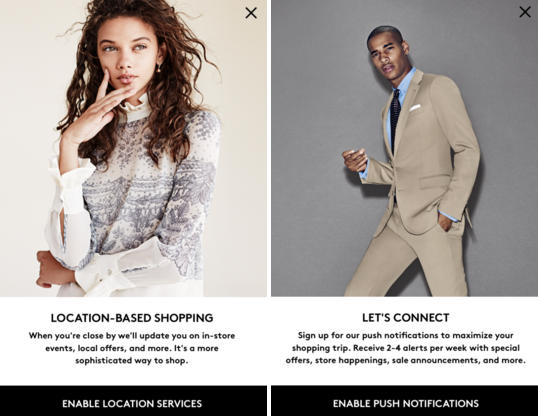Tap Enable Location Services button
Screen dimensions: 538x416
pyautogui.click(x=133, y=401)
